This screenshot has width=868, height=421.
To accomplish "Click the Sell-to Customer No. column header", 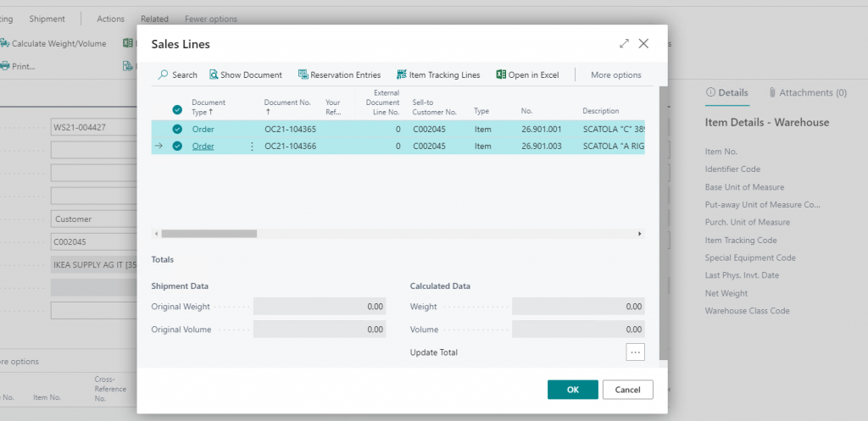I will [x=435, y=107].
